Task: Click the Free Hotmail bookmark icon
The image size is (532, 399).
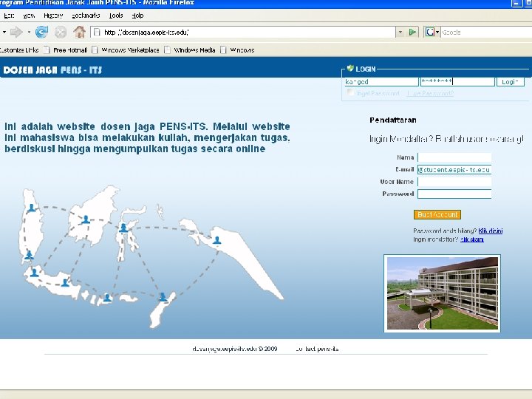Action: pyautogui.click(x=47, y=50)
